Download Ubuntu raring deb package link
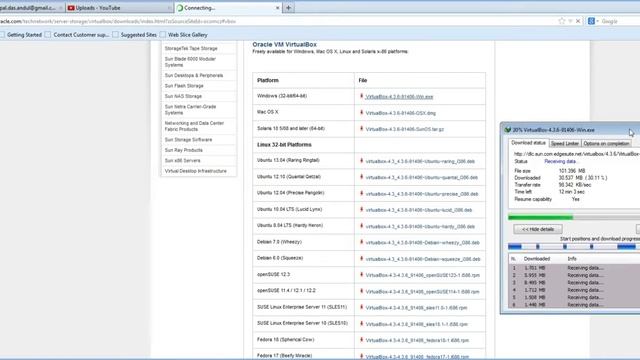This screenshot has height=360, width=640. click(420, 161)
